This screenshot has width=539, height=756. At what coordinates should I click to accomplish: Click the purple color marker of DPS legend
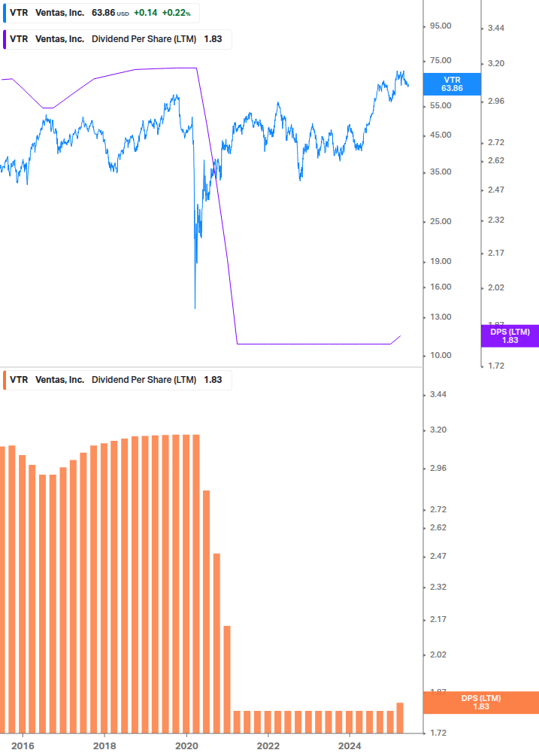click(5, 40)
